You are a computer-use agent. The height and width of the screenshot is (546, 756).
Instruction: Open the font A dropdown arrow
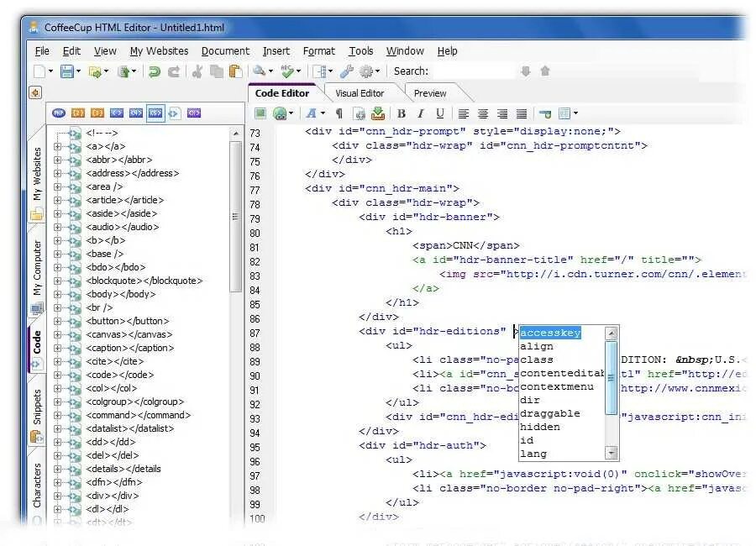pyautogui.click(x=323, y=114)
